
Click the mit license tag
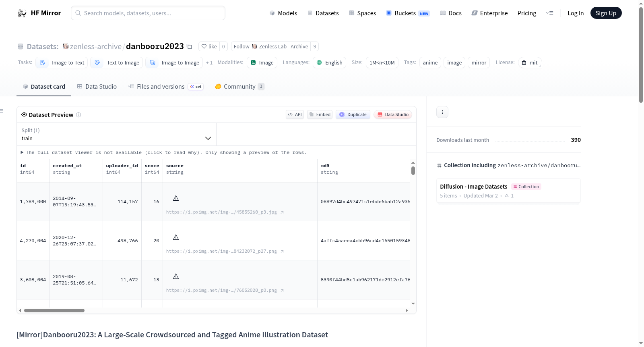coord(530,62)
